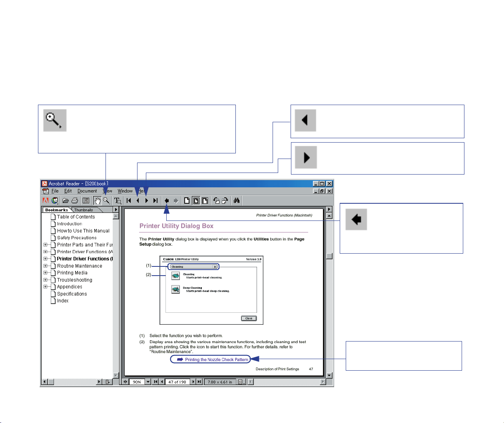Set Fit Width page view
Screen dimensions: 504x423
point(205,201)
